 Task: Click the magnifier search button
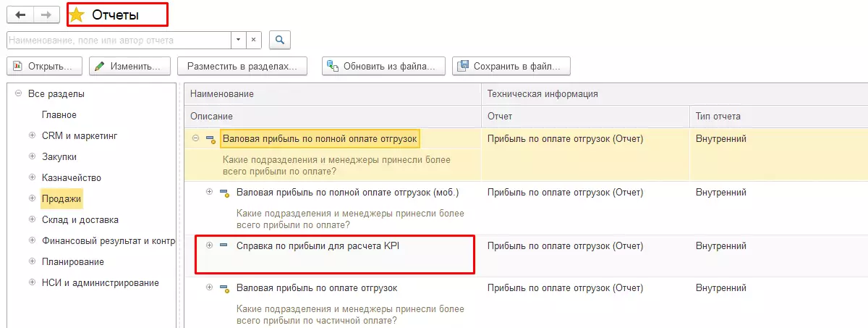(x=281, y=40)
